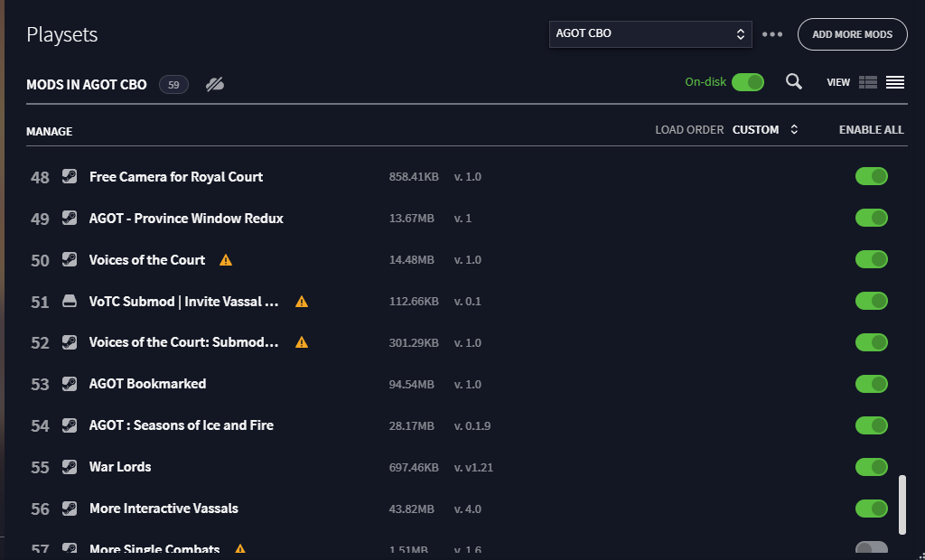Click the Steam icon beside AGOT - Province Window Redux

point(70,218)
